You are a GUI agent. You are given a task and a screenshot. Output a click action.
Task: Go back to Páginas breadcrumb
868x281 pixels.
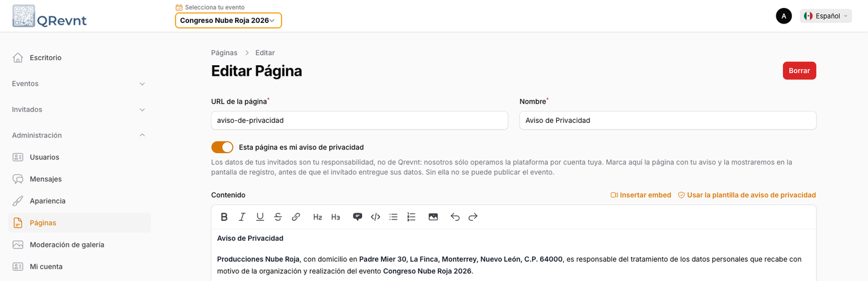point(224,53)
